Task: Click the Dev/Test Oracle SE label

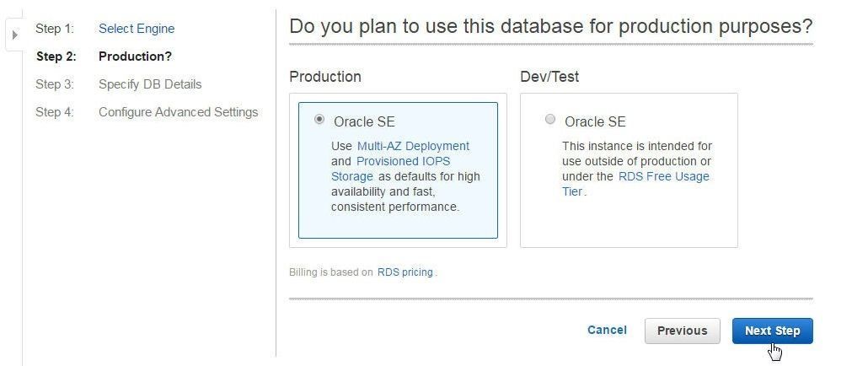Action: tap(595, 121)
